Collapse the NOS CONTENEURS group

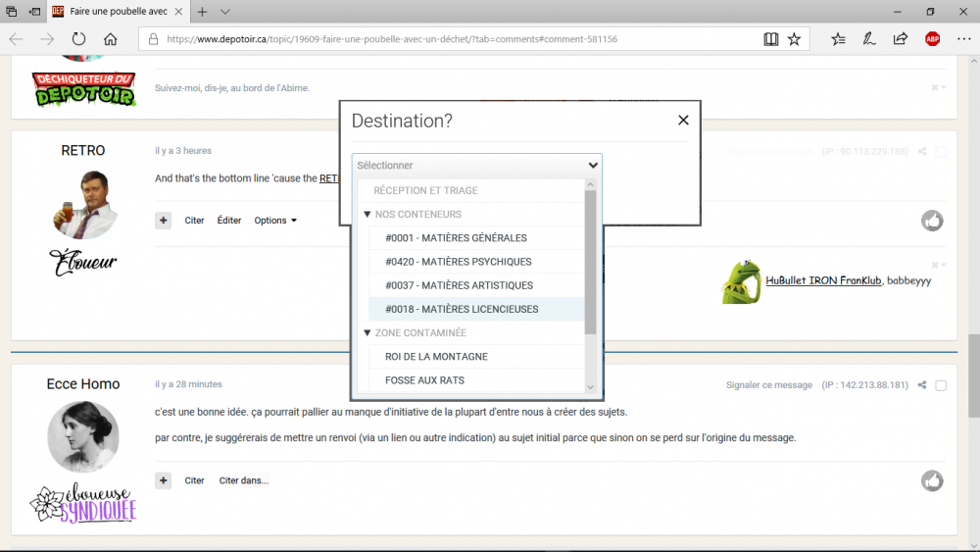click(367, 214)
